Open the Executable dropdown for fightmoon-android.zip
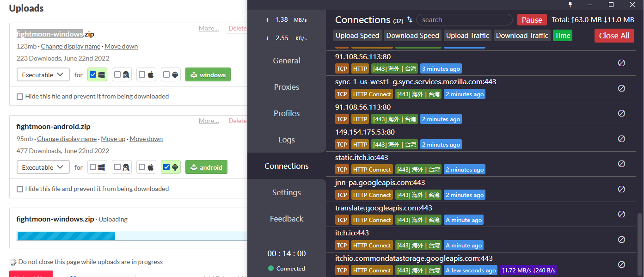The image size is (644, 277). tap(43, 167)
